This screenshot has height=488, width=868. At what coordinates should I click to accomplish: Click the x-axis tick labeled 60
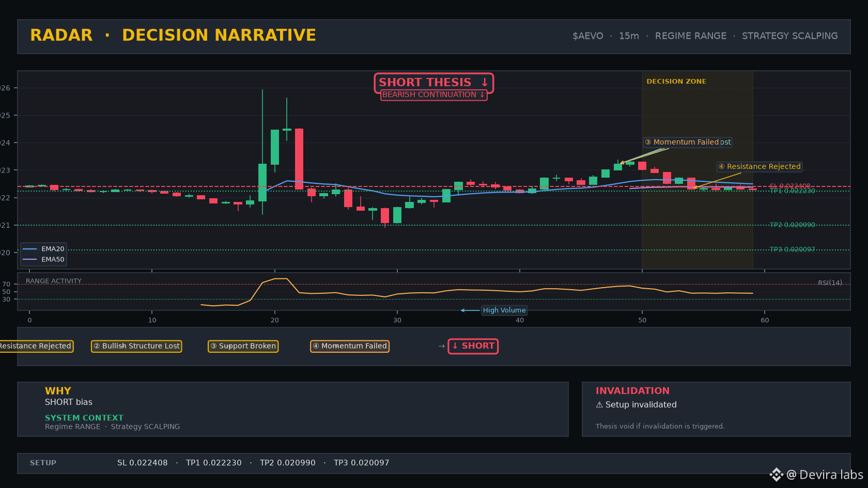point(765,320)
